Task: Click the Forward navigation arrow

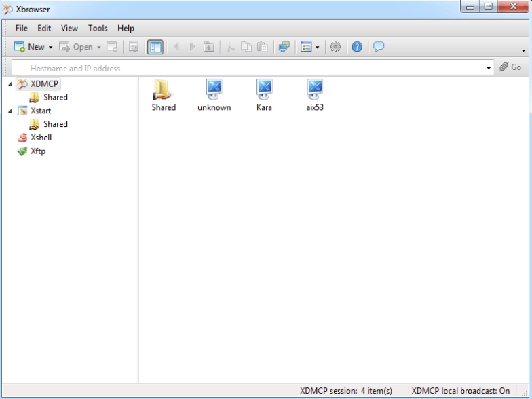Action: point(193,46)
